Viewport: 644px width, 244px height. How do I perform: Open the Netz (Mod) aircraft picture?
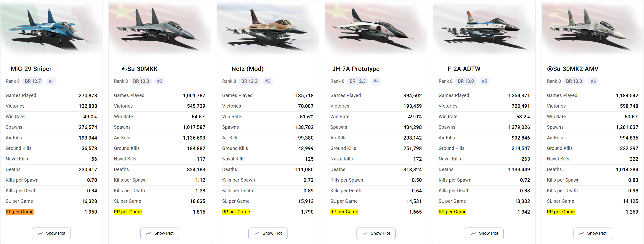point(267,29)
